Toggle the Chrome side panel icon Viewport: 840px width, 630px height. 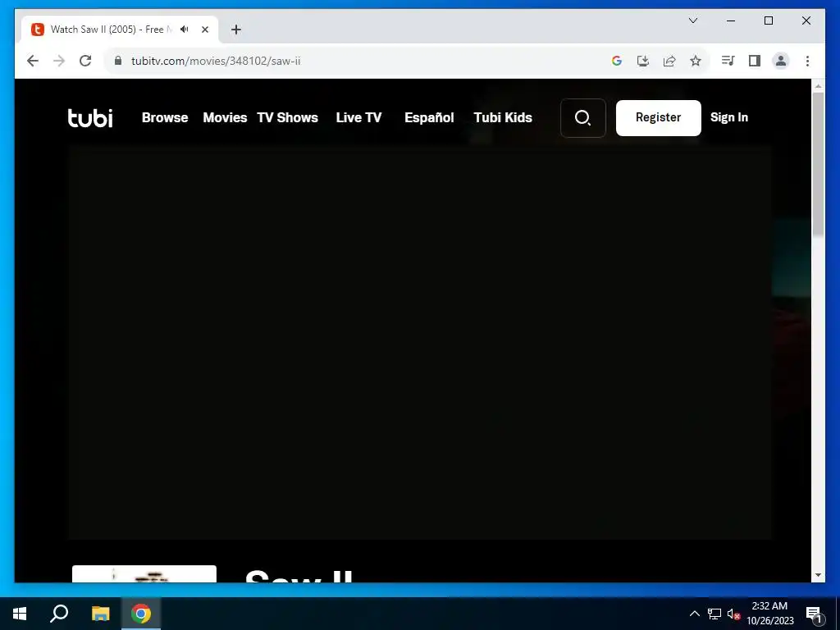coord(755,61)
